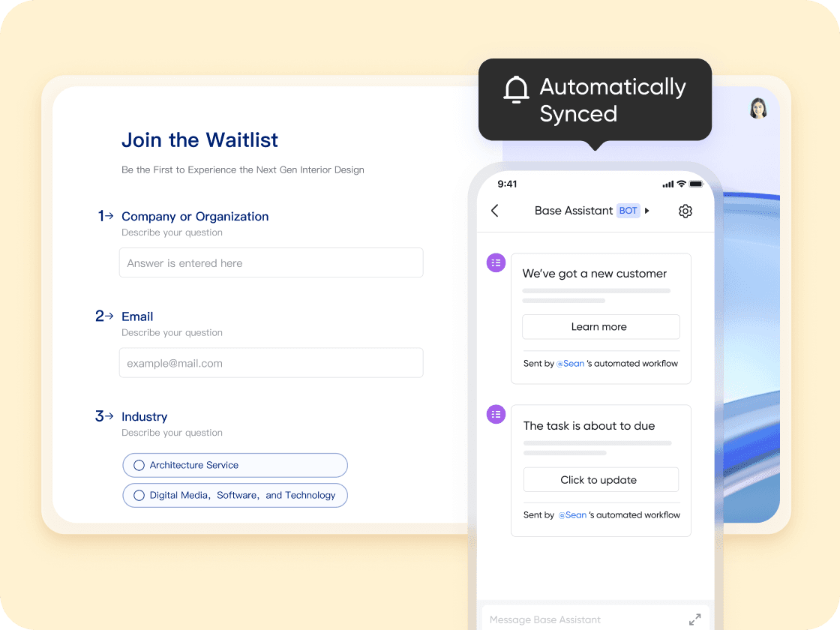Click bot avatar beside task due message
This screenshot has height=630, width=840.
tap(496, 414)
